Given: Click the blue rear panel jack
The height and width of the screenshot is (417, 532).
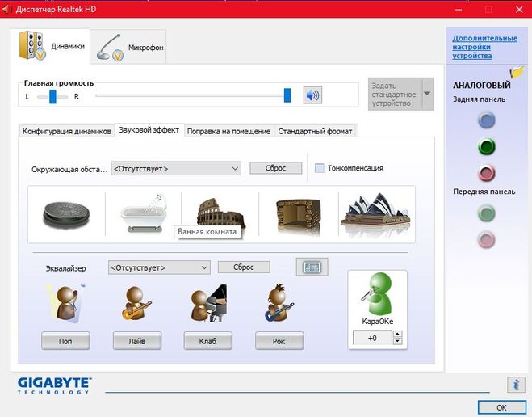Looking at the screenshot, I should click(x=487, y=120).
